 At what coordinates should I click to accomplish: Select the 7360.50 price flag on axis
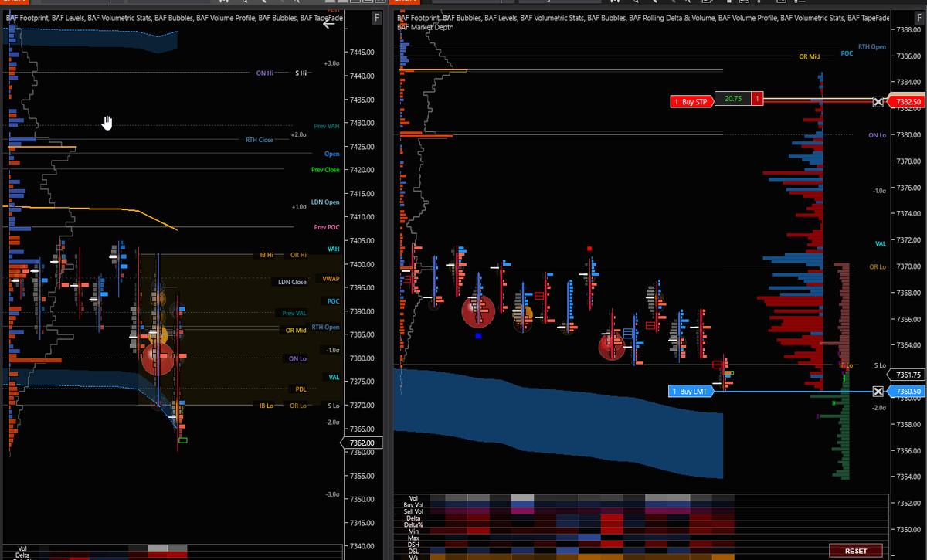[906, 392]
